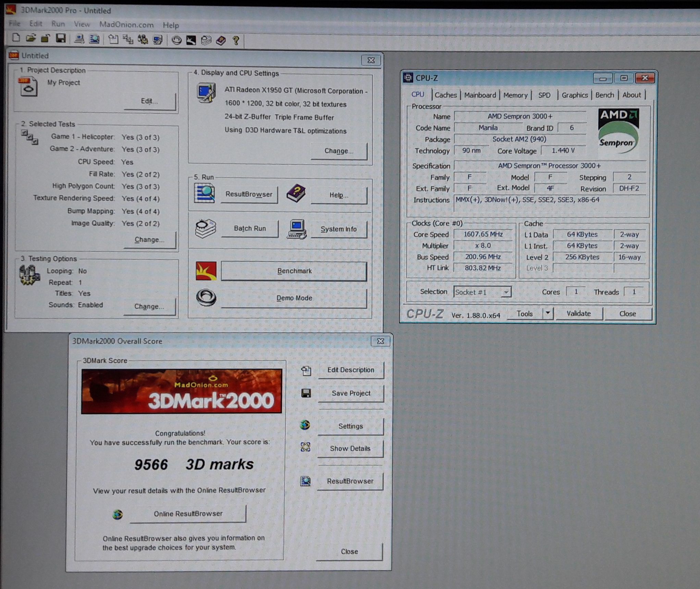The width and height of the screenshot is (700, 589).
Task: Click the new project toolbar icon
Action: [x=16, y=38]
